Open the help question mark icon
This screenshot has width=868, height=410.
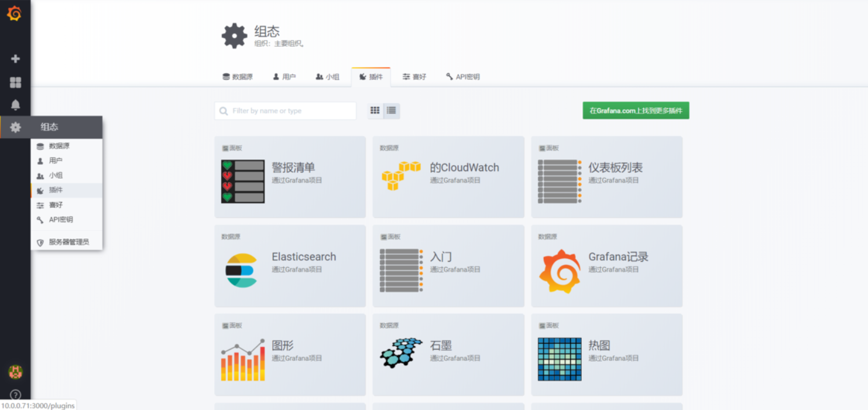pyautogui.click(x=16, y=395)
